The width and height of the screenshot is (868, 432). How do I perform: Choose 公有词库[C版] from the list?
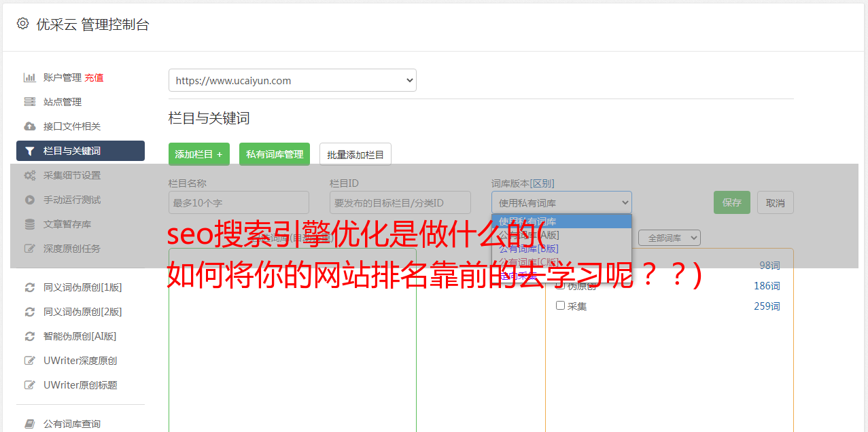coord(561,262)
